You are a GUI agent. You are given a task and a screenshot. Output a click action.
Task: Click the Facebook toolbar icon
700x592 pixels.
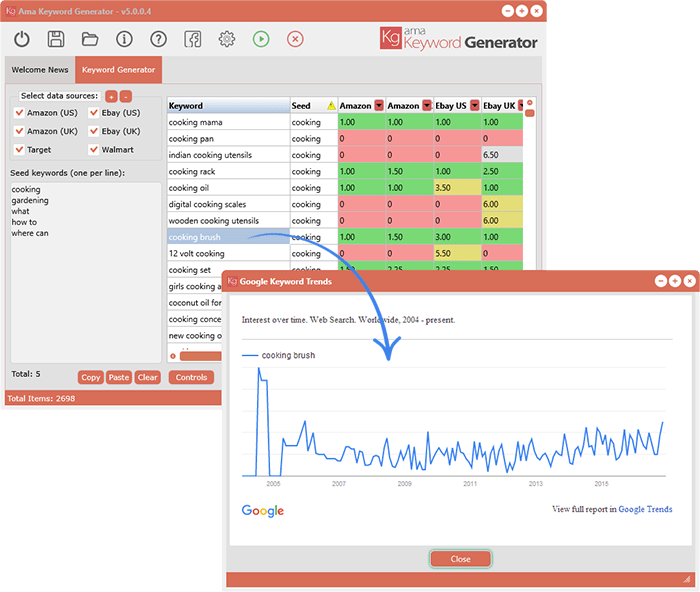pos(192,39)
